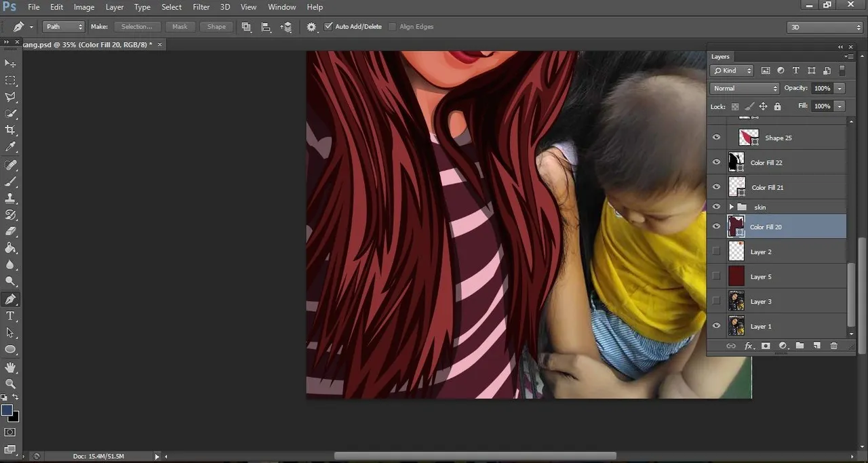Hide the Color Fill 21 layer
868x463 pixels.
(716, 187)
